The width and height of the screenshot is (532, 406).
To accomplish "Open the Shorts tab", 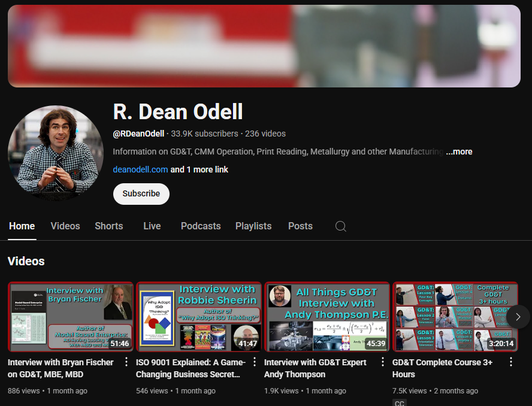I will (109, 226).
